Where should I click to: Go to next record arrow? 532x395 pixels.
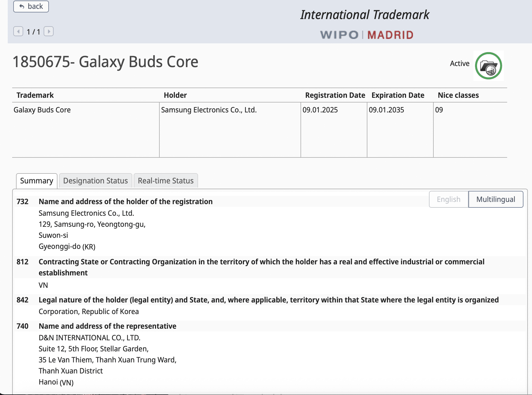(49, 31)
